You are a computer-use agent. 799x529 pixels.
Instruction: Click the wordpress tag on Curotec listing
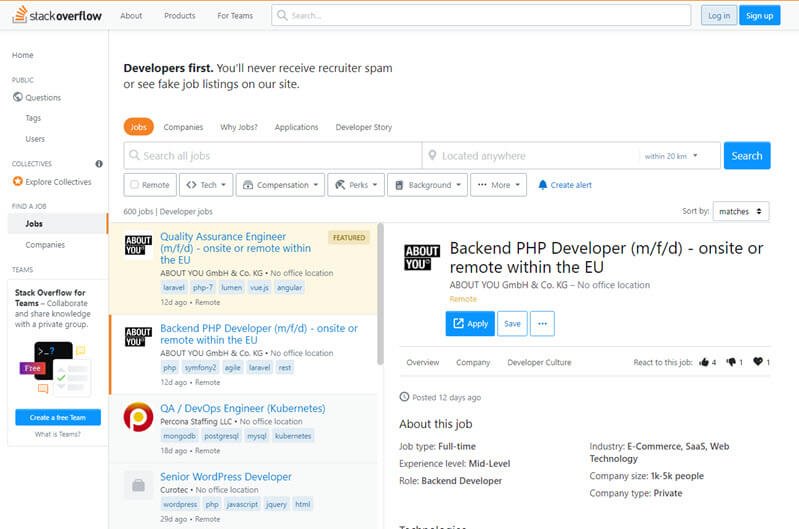click(x=180, y=504)
